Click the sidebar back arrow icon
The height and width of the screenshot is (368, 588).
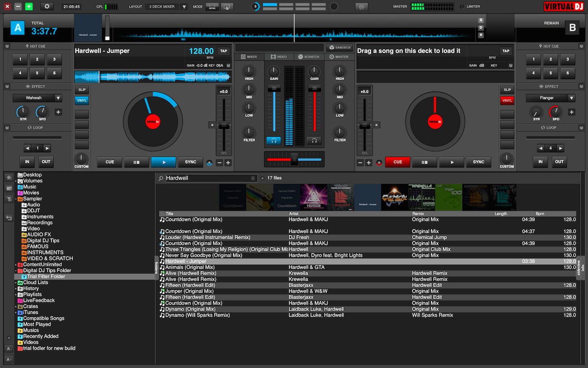pyautogui.click(x=9, y=218)
